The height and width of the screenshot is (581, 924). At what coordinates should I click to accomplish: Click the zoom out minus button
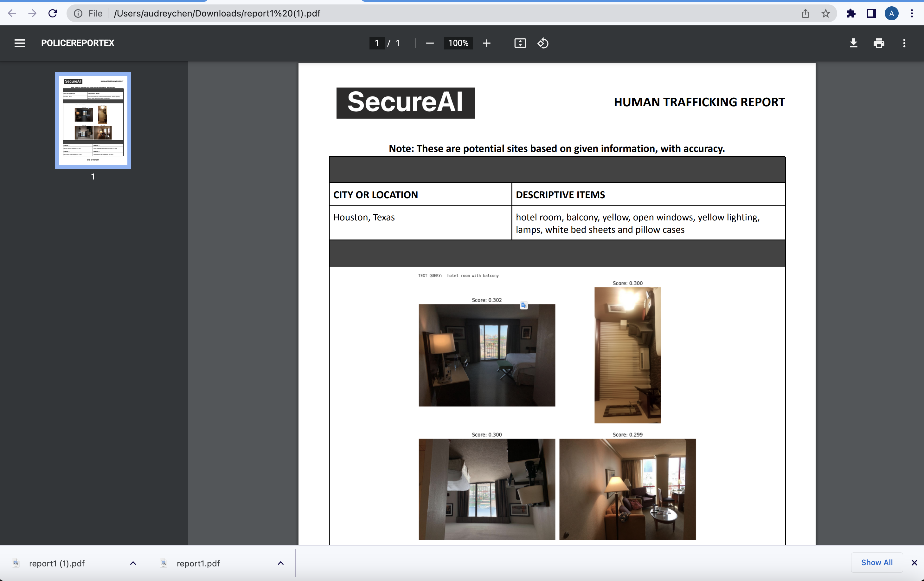pos(430,43)
